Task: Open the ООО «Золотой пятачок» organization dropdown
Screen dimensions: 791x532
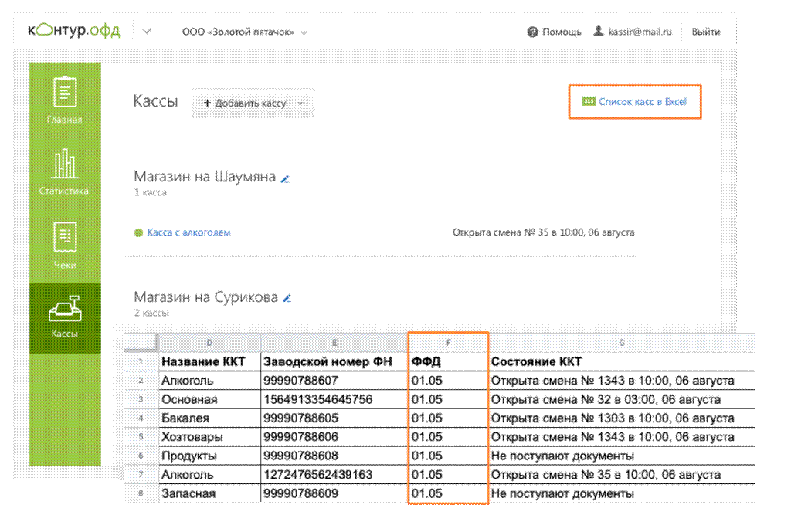Action: point(244,32)
